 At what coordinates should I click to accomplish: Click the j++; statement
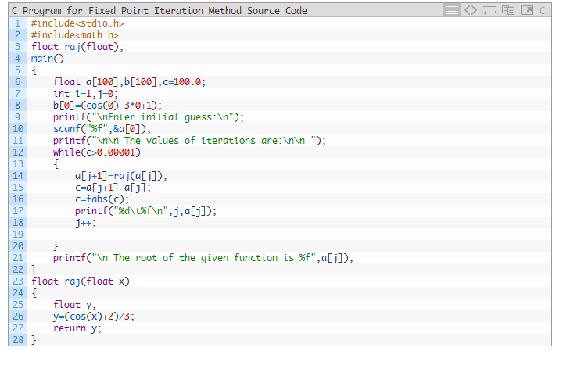click(86, 223)
